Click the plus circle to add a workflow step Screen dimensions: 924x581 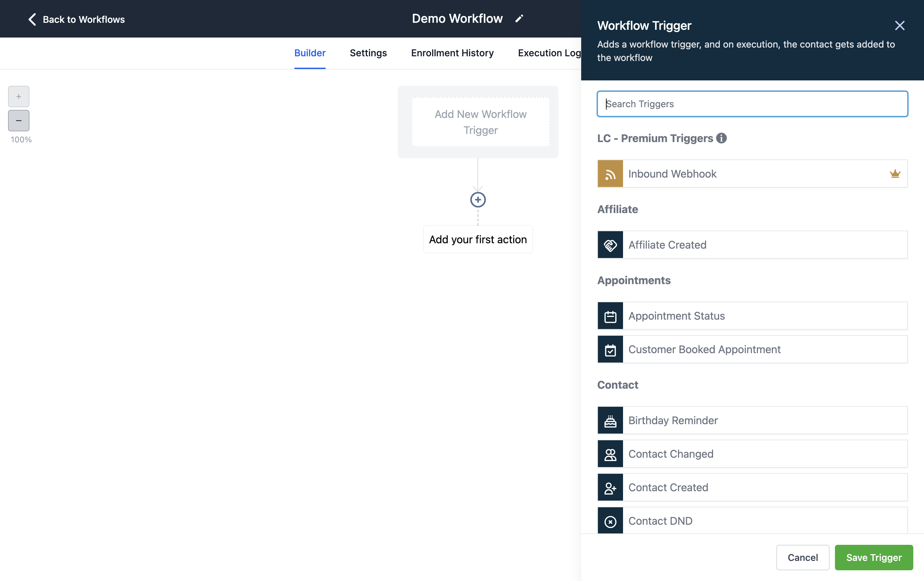pyautogui.click(x=478, y=200)
